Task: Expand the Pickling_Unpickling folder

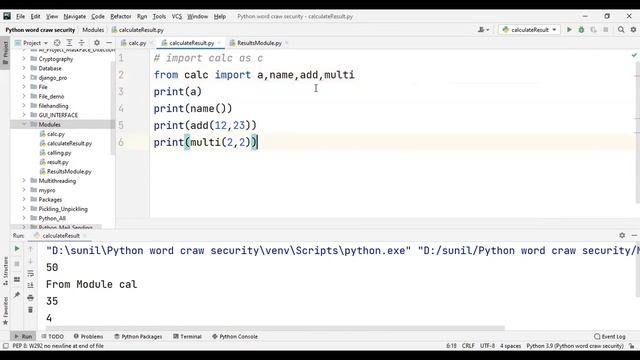Action: point(24,209)
